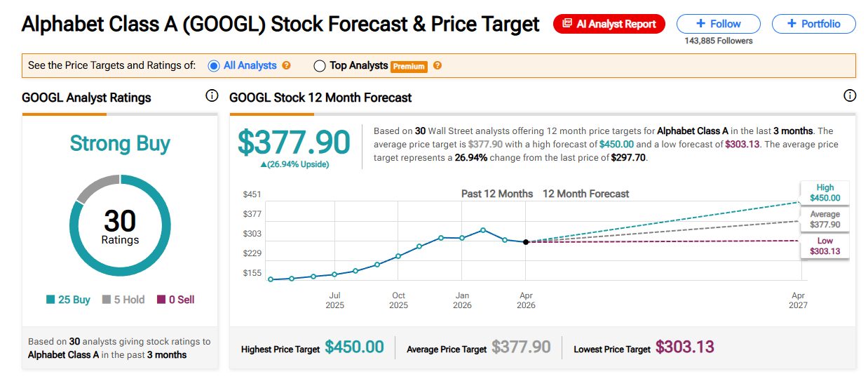
Task: Click the Low $303.13 forecast label
Action: click(825, 246)
